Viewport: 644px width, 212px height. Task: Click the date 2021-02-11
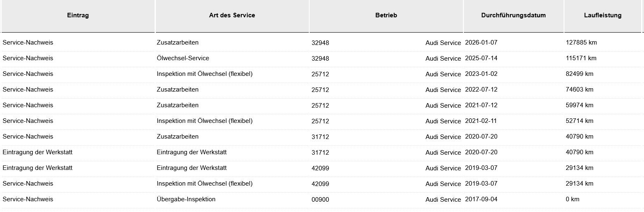click(481, 121)
